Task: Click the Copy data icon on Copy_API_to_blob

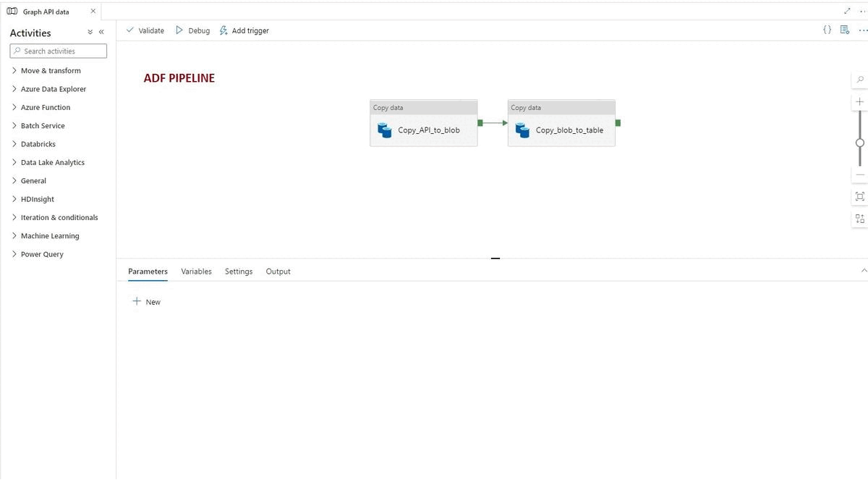Action: coord(383,130)
